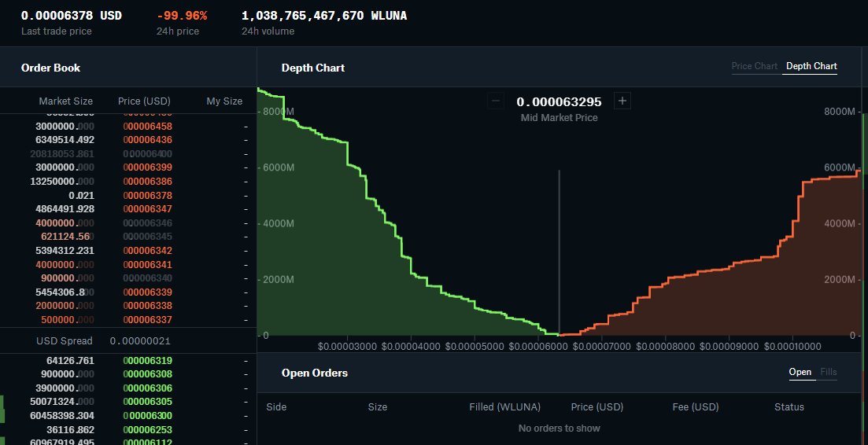Viewport: 868px width, 445px height.
Task: Click market size 6349514.492
Action: point(65,140)
